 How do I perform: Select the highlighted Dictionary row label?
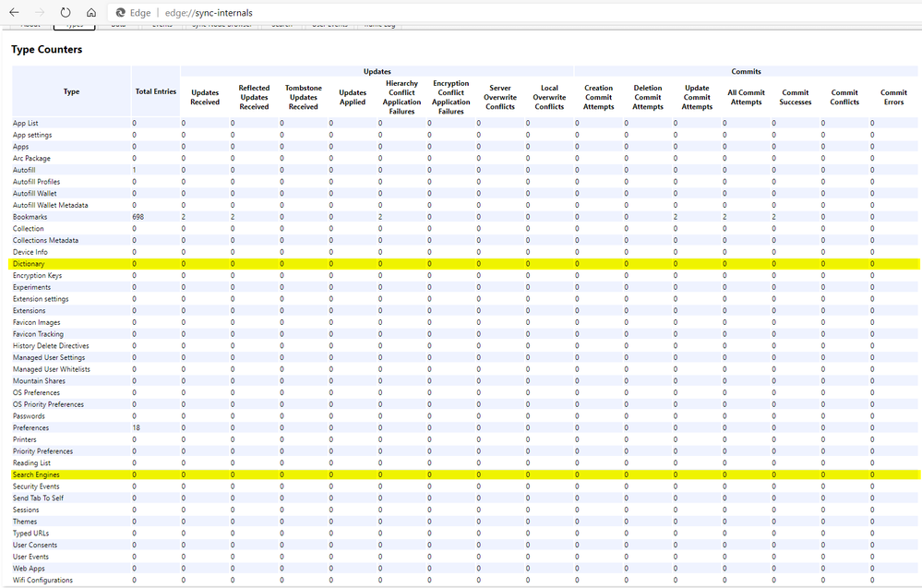[29, 264]
